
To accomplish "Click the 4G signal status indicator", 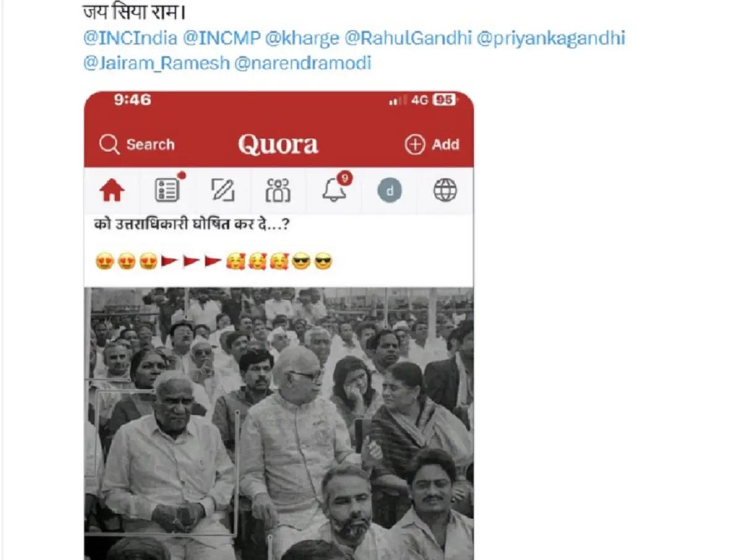I will [420, 100].
